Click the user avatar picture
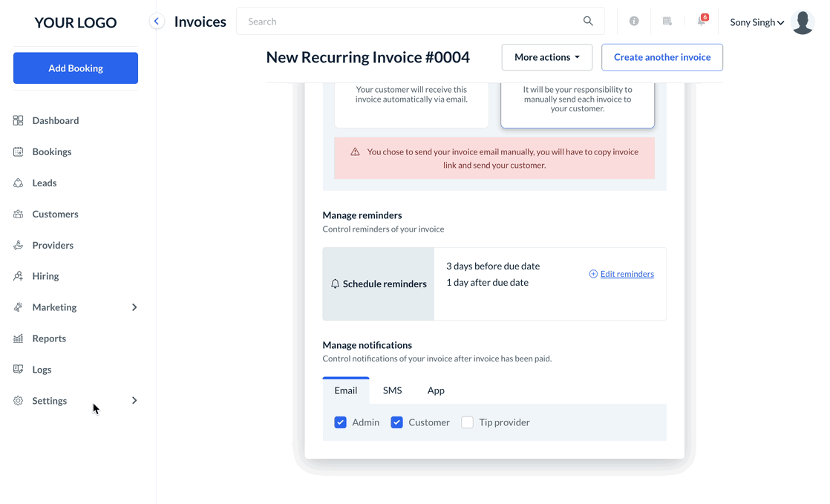This screenshot has width=830, height=504. (x=803, y=22)
